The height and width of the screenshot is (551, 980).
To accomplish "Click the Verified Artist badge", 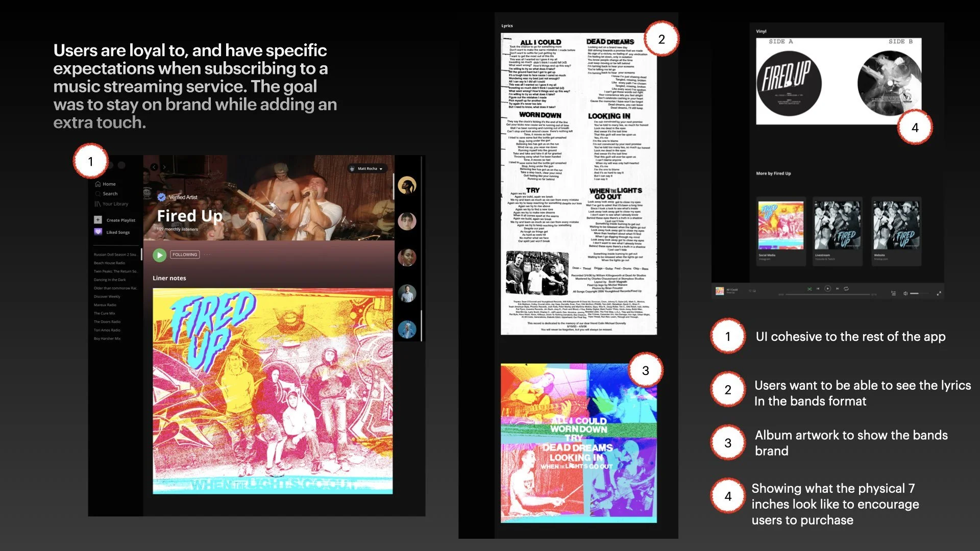I will [x=161, y=197].
